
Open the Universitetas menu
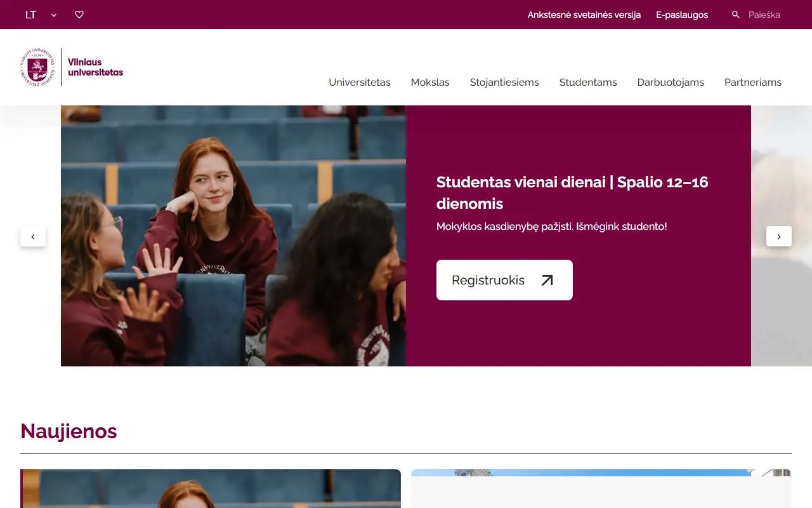(360, 82)
